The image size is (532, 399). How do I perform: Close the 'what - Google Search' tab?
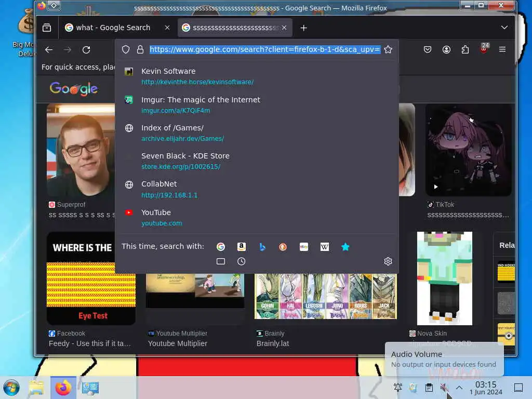coord(167,28)
